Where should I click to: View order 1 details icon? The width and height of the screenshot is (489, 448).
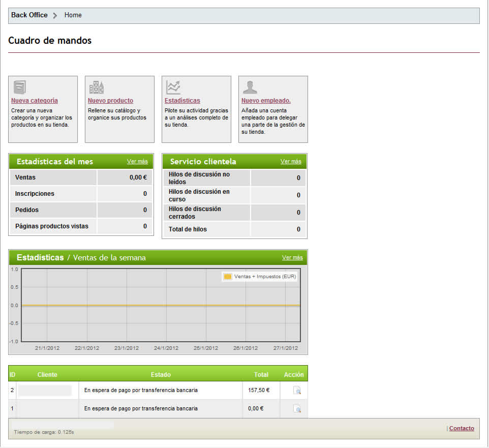[x=297, y=408]
